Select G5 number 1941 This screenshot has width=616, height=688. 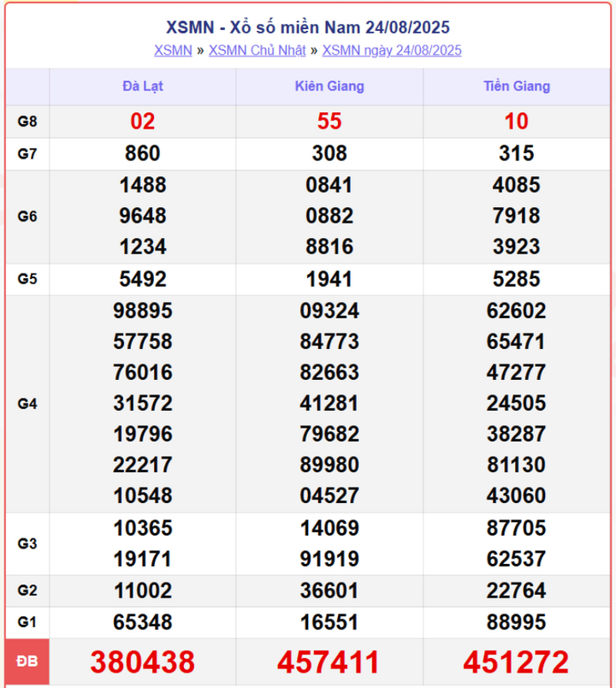[329, 279]
